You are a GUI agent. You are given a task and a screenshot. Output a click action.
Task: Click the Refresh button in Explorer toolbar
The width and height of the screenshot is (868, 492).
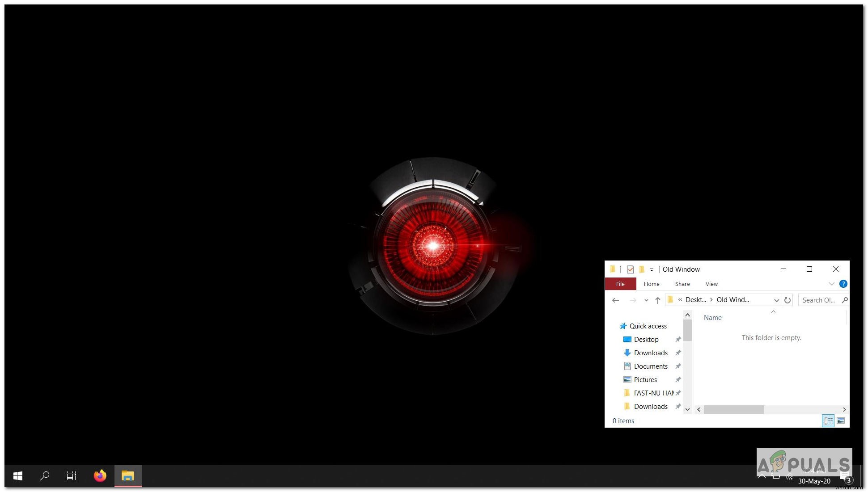[x=788, y=299]
